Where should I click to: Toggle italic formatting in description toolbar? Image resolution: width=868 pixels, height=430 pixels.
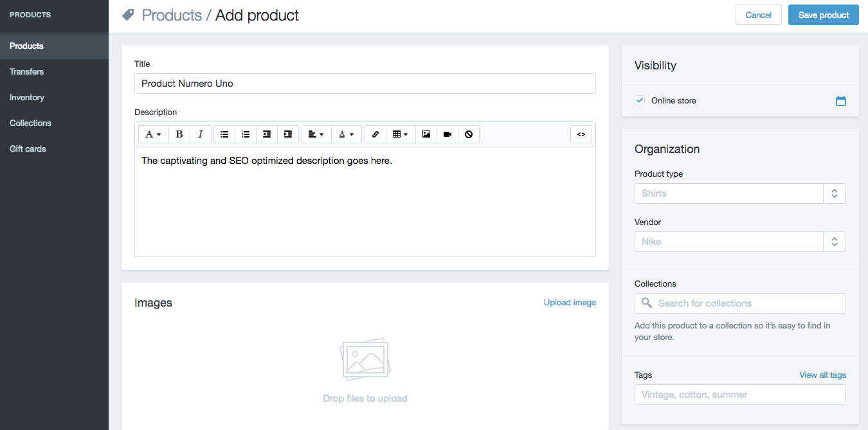[x=201, y=134]
